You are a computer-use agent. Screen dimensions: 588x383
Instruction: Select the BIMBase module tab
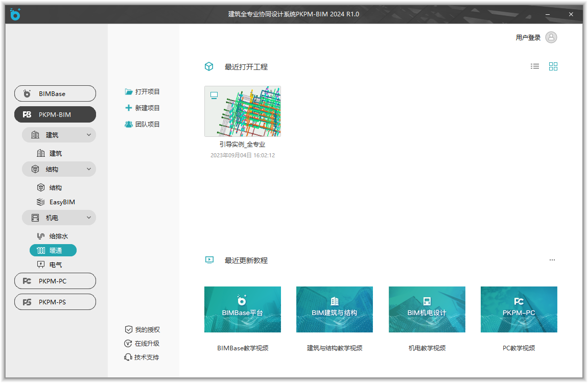click(55, 94)
